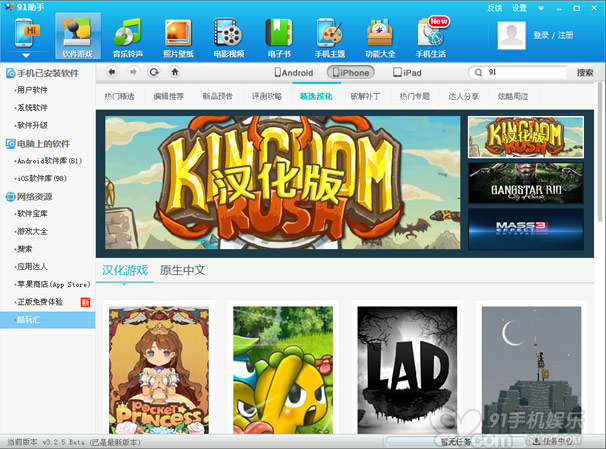This screenshot has height=449, width=606.
Task: Click the large Kingdom Rush 汉化版 banner
Action: click(283, 183)
